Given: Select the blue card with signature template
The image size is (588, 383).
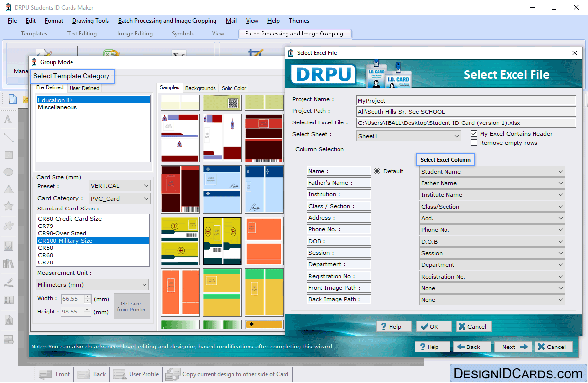Looking at the screenshot, I should click(x=222, y=189).
